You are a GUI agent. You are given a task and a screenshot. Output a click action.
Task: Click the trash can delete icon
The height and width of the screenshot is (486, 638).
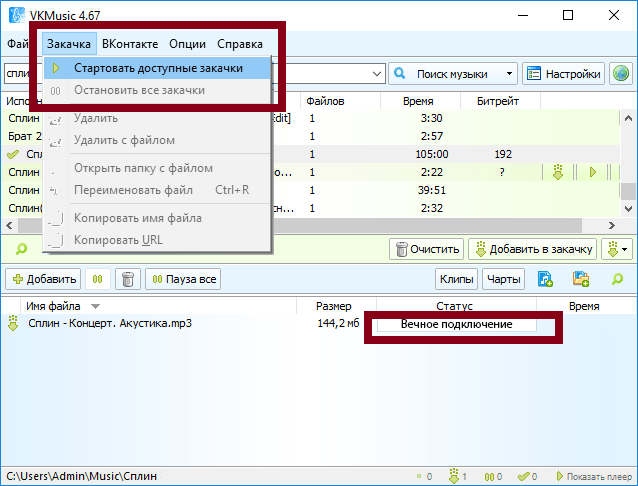tap(128, 279)
